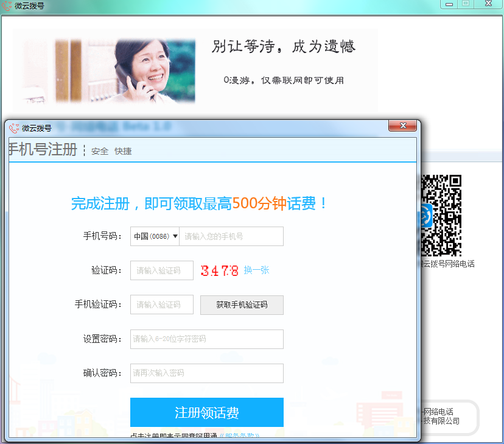Click the 注册领话费 register button
Screen dimensions: 504x444
207,412
